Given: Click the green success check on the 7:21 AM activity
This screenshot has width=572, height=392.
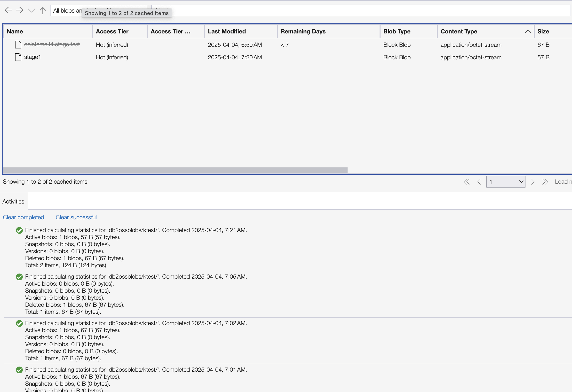Looking at the screenshot, I should (x=19, y=230).
